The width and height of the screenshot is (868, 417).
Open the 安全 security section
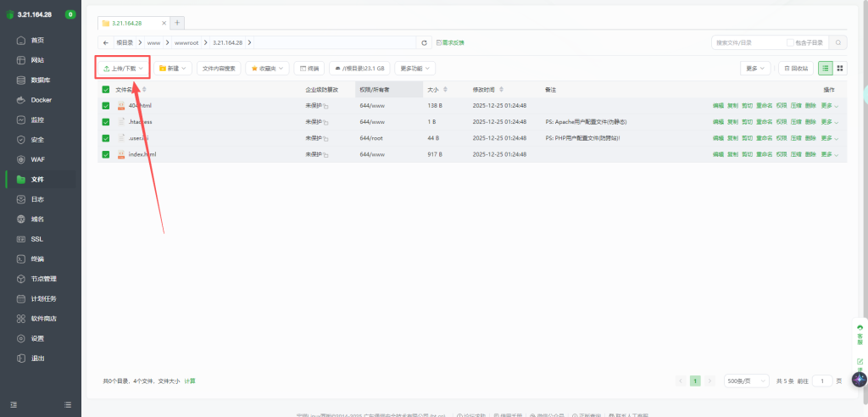[x=37, y=140]
